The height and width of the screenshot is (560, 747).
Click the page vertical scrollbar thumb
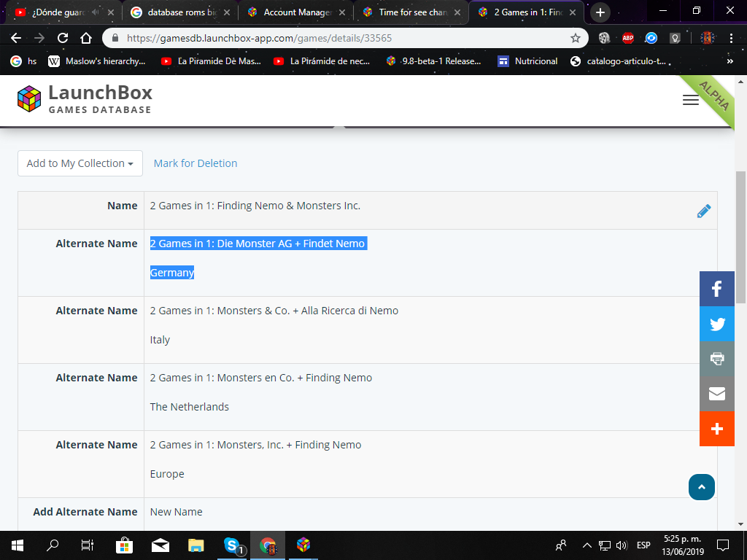[x=740, y=237]
